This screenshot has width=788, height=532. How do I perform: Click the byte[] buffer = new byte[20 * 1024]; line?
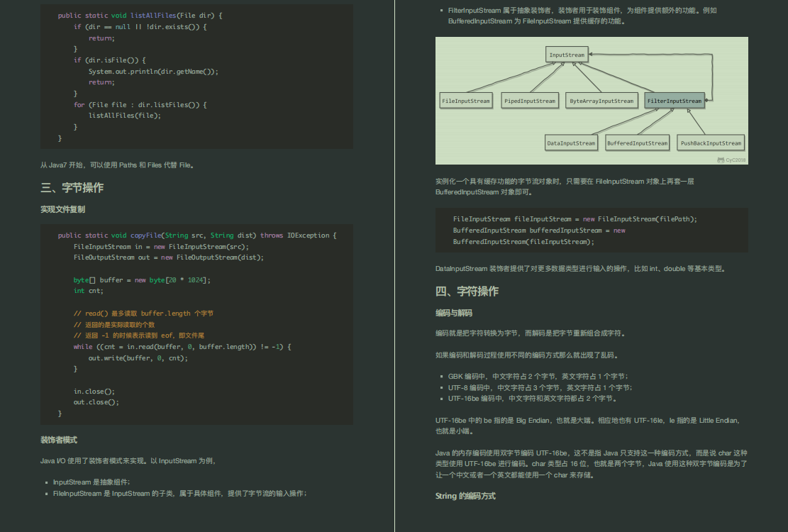142,279
